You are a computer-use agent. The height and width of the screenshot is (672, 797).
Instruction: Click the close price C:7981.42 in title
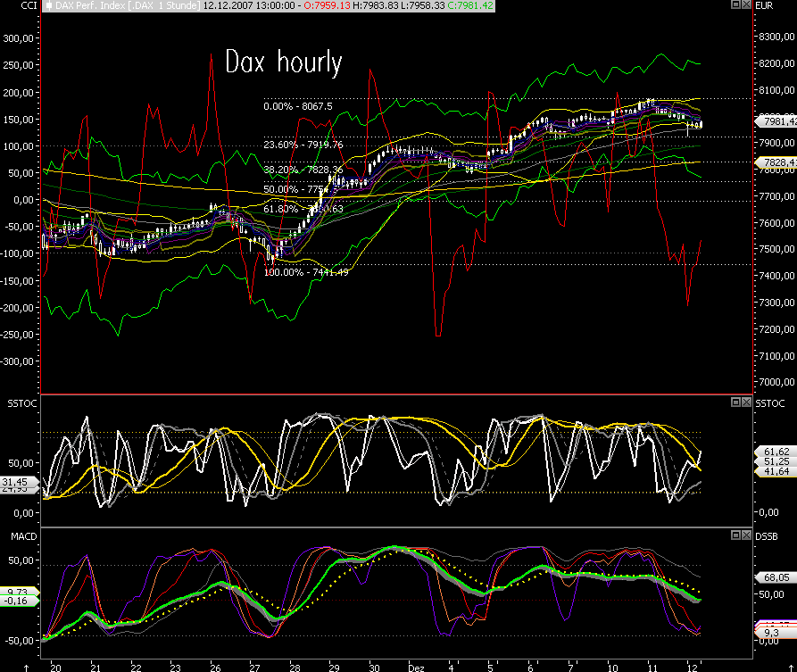click(470, 5)
